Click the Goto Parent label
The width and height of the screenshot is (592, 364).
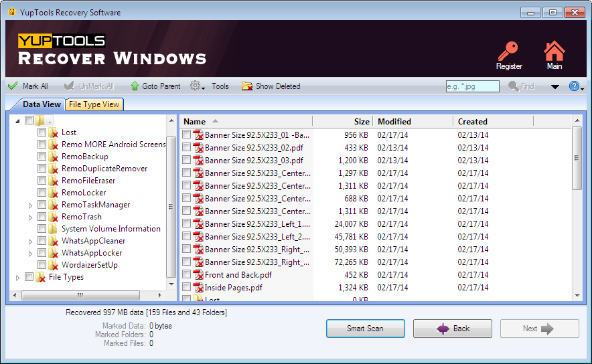click(x=161, y=86)
